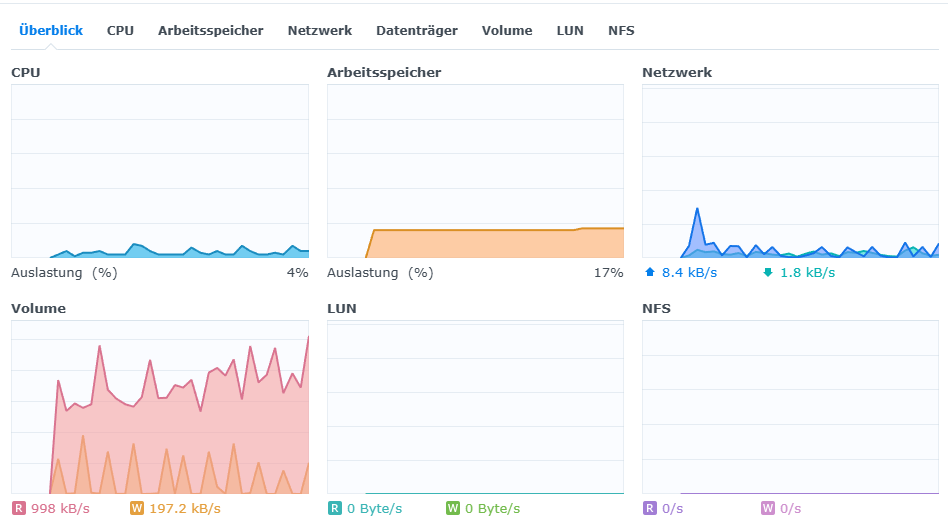Click the pink NFS write W badge

click(x=768, y=509)
